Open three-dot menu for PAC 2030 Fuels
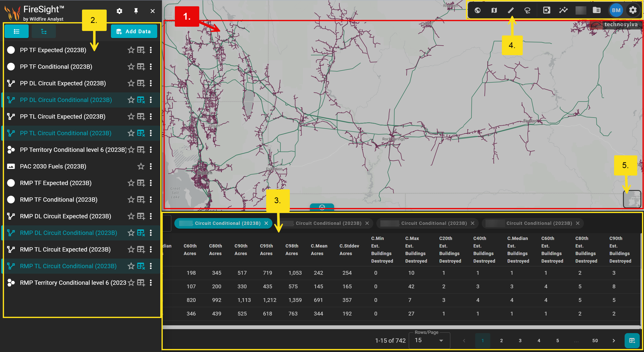This screenshot has width=644, height=352. pos(151,166)
